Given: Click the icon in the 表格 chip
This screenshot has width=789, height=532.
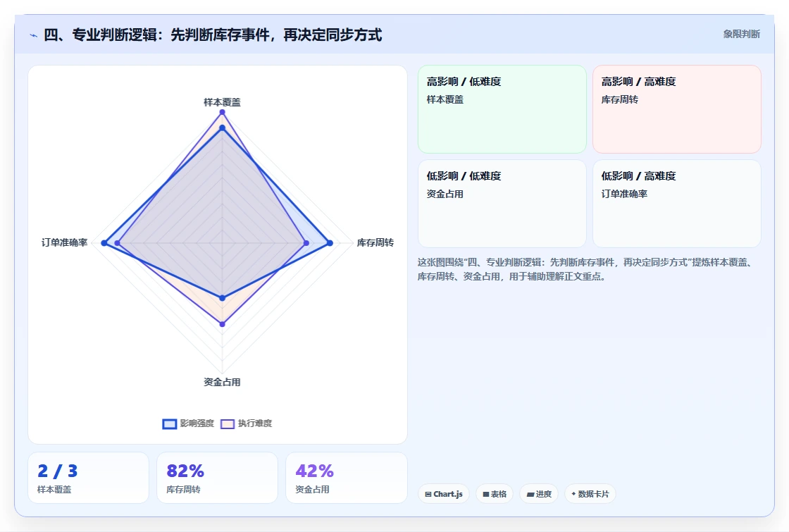Looking at the screenshot, I should [486, 494].
